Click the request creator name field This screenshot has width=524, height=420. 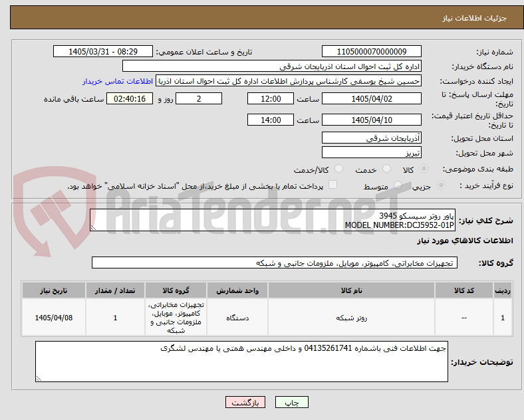(x=289, y=81)
